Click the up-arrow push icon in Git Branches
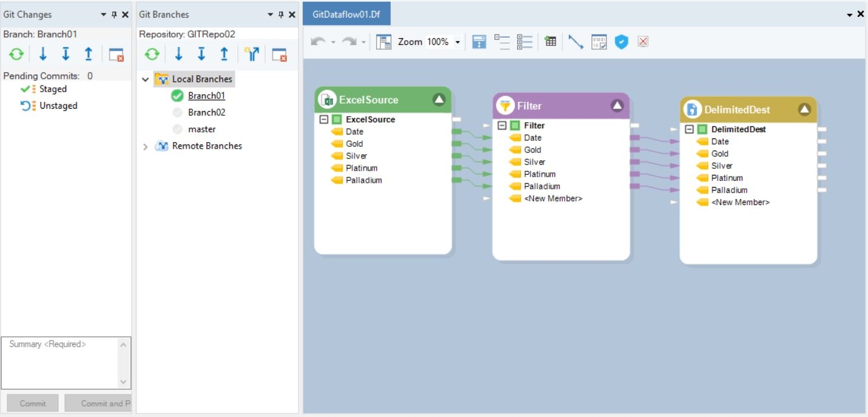 click(x=224, y=55)
